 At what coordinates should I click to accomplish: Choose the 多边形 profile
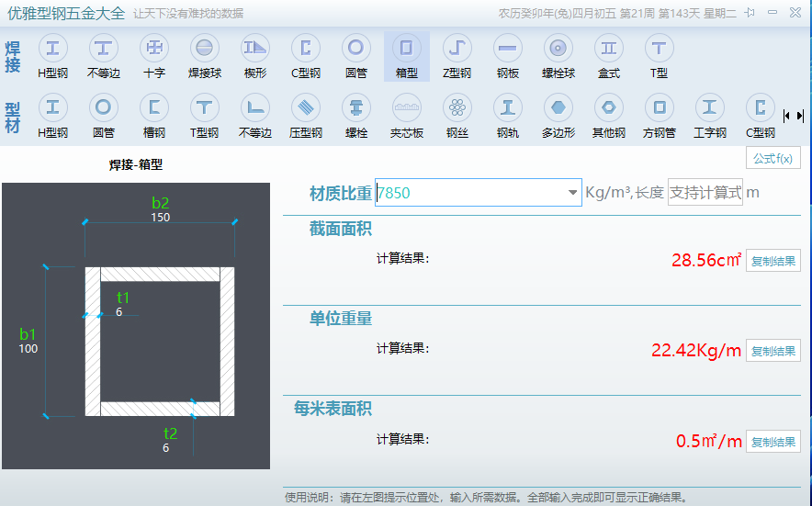click(x=558, y=116)
